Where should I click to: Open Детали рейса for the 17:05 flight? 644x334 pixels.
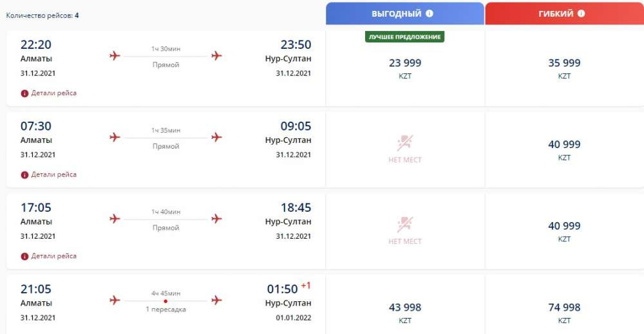54,256
